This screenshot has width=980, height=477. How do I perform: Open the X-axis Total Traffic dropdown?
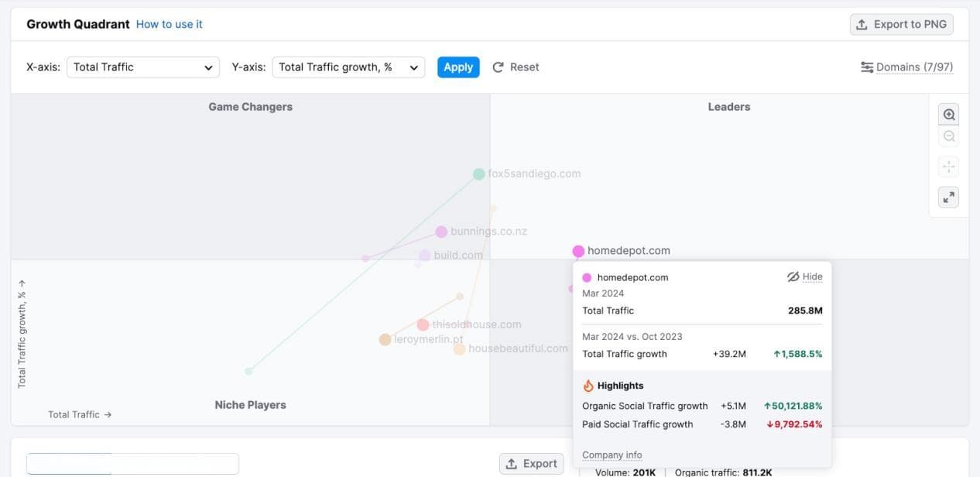point(143,67)
